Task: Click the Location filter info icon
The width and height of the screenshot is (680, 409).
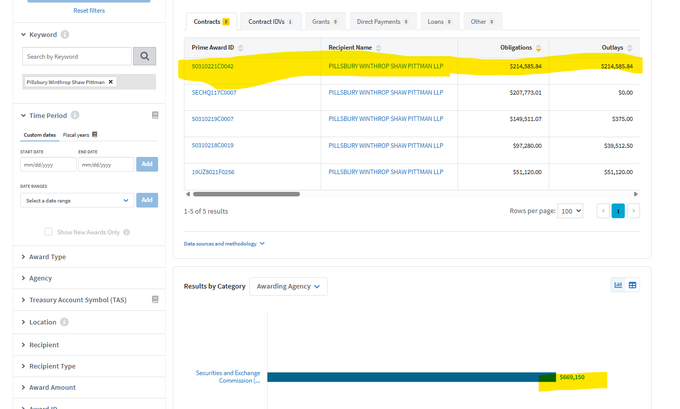Action: pyautogui.click(x=65, y=322)
